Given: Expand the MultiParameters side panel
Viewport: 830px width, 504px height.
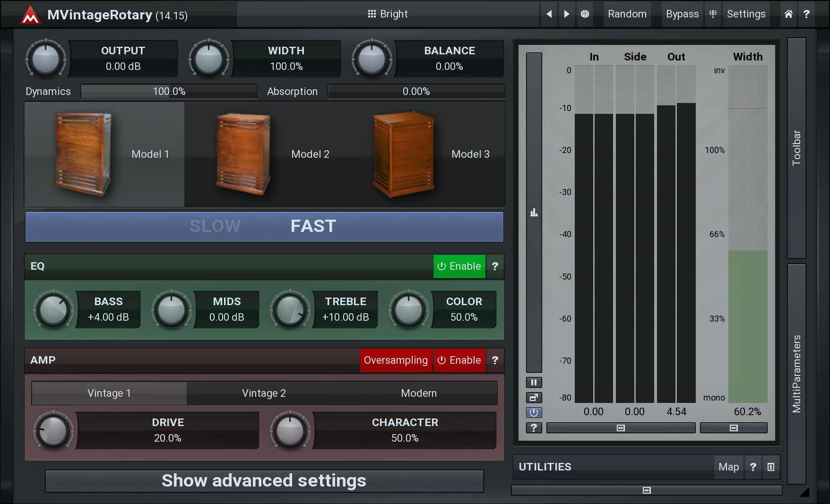Looking at the screenshot, I should 796,373.
